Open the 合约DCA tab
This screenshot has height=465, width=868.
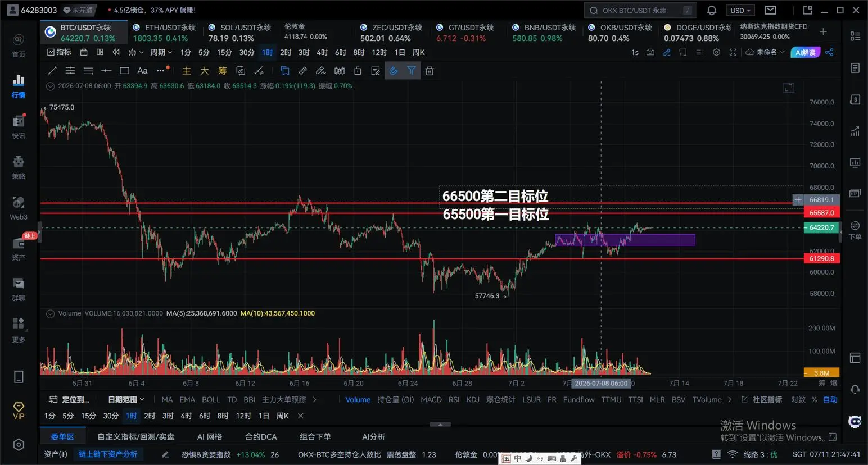pyautogui.click(x=261, y=437)
